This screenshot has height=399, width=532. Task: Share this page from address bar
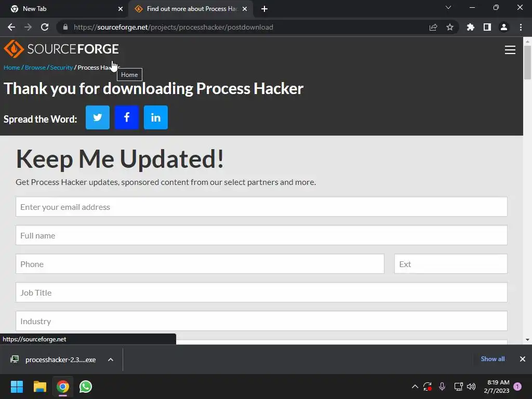pos(433,27)
